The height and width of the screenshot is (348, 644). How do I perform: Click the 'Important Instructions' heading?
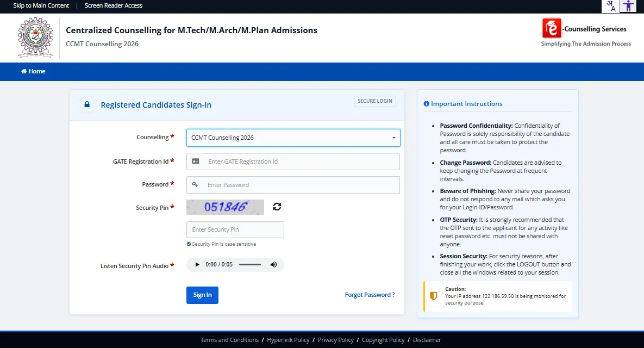pyautogui.click(x=467, y=104)
